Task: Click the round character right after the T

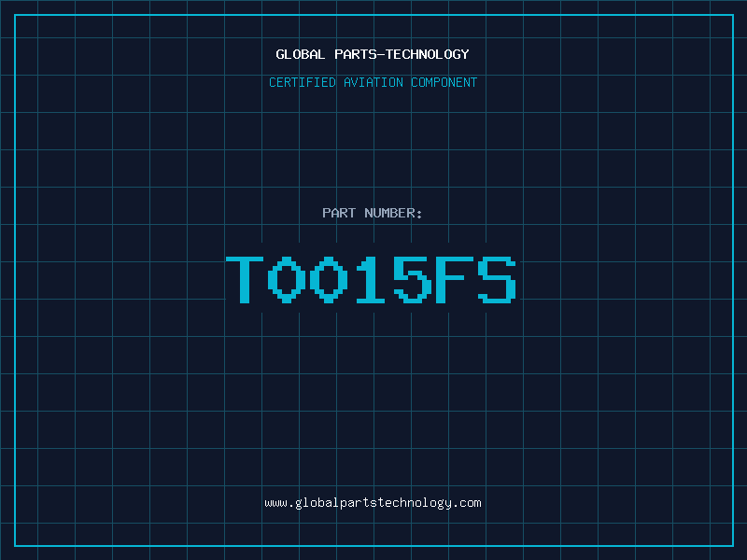Action: click(x=288, y=279)
